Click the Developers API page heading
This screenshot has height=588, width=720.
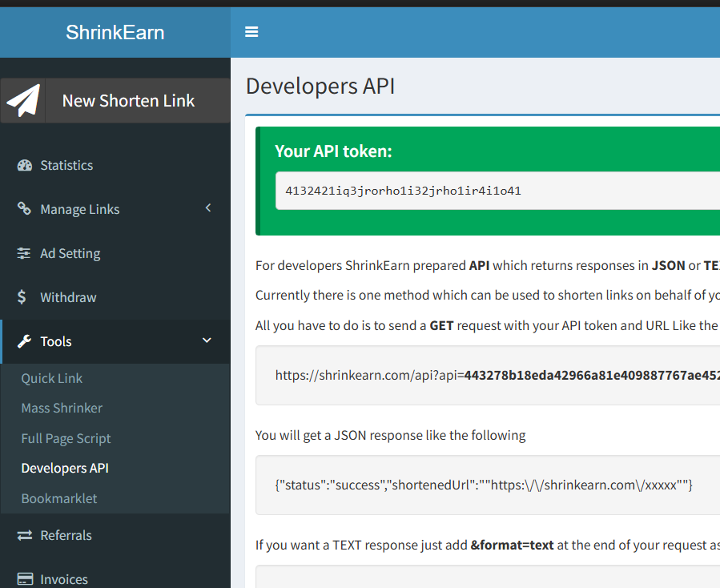pos(320,87)
